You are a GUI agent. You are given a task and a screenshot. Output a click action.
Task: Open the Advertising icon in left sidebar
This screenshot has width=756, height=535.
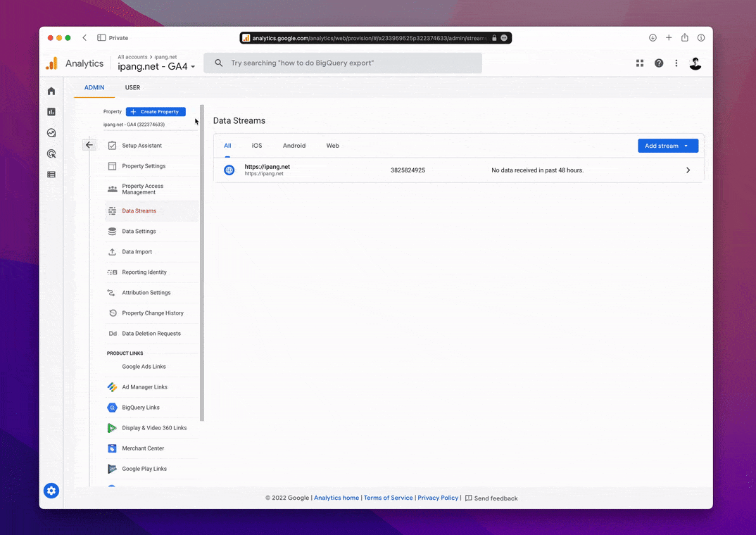(x=51, y=153)
